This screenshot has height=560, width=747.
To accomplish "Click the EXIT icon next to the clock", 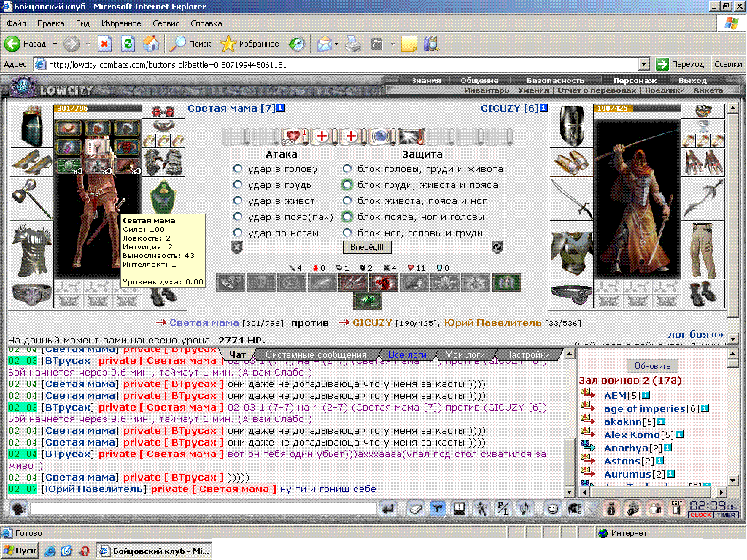I will pos(676,508).
